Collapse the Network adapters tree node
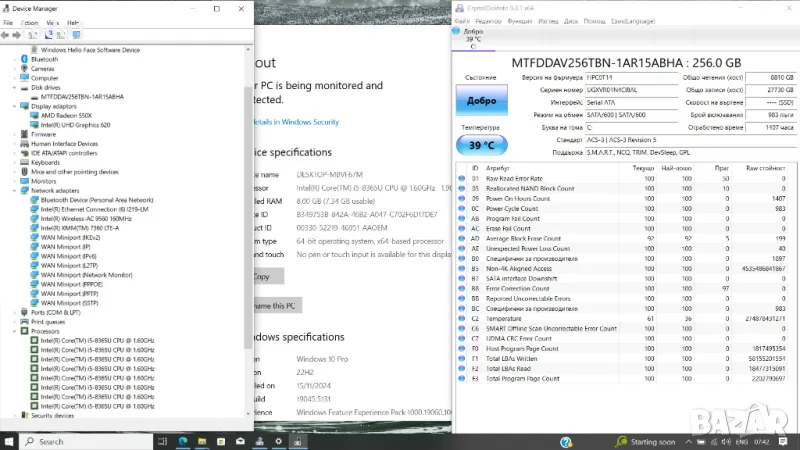Viewport: 800px width, 450px height. point(15,190)
